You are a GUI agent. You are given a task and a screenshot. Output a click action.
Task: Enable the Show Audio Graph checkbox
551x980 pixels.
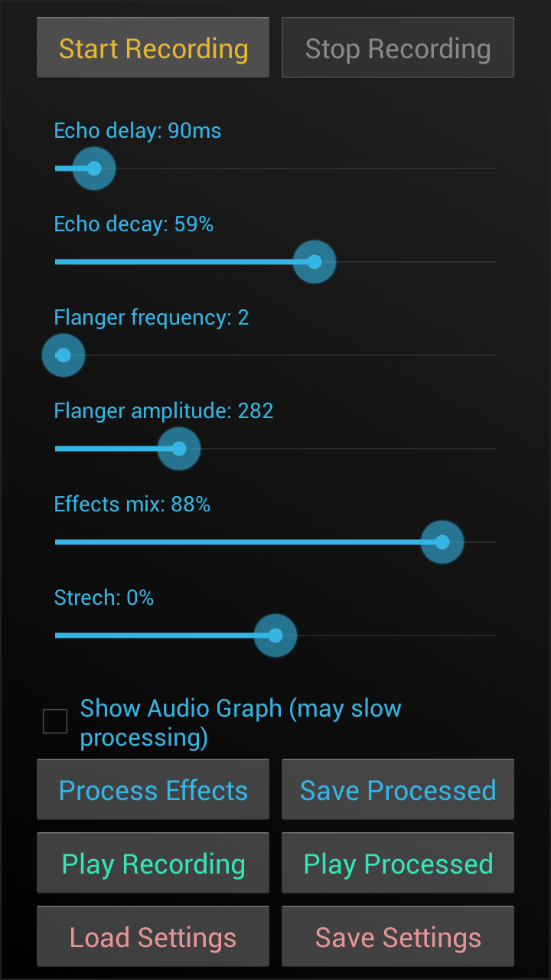point(55,721)
